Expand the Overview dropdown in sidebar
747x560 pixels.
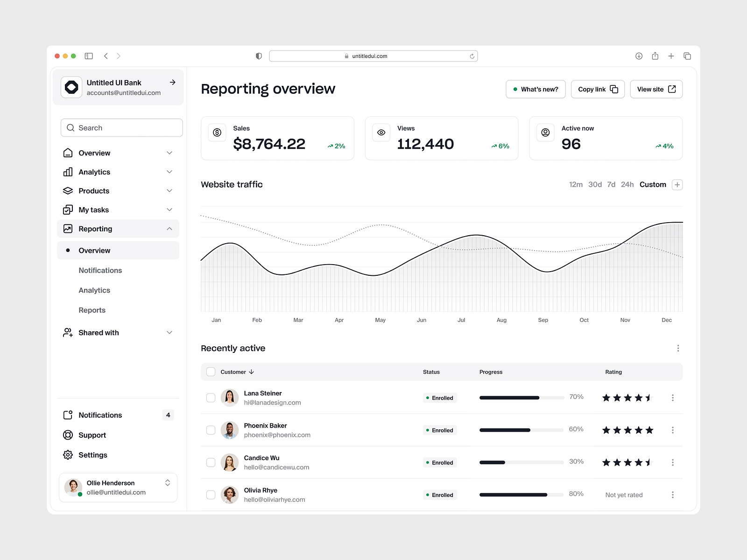click(169, 153)
